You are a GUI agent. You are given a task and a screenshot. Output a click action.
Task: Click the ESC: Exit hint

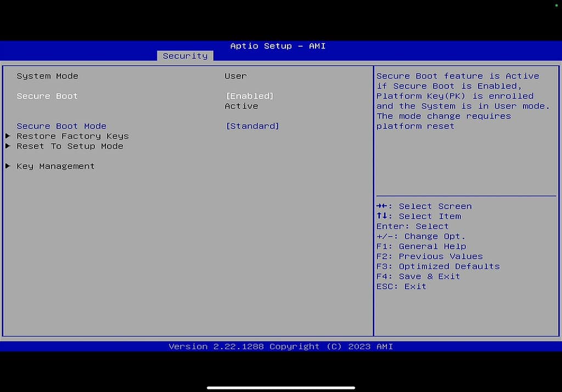[401, 287]
